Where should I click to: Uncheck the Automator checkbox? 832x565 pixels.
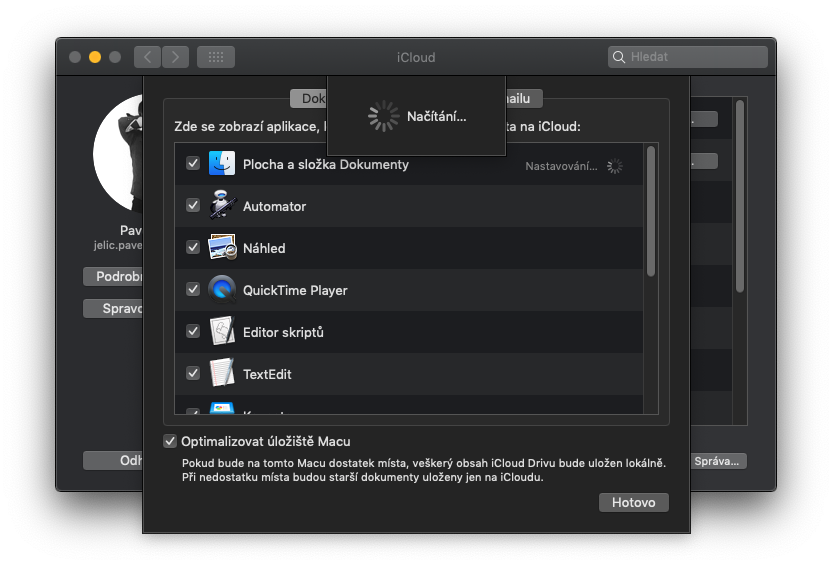point(193,205)
